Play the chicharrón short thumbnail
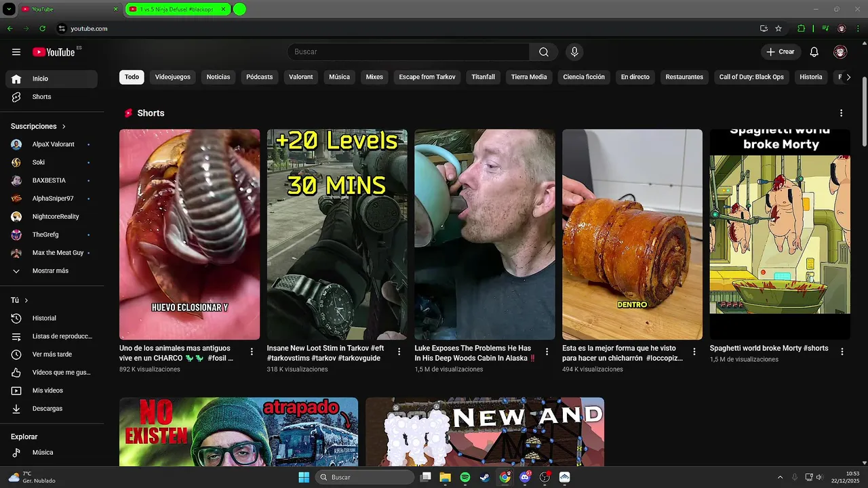 (632, 235)
